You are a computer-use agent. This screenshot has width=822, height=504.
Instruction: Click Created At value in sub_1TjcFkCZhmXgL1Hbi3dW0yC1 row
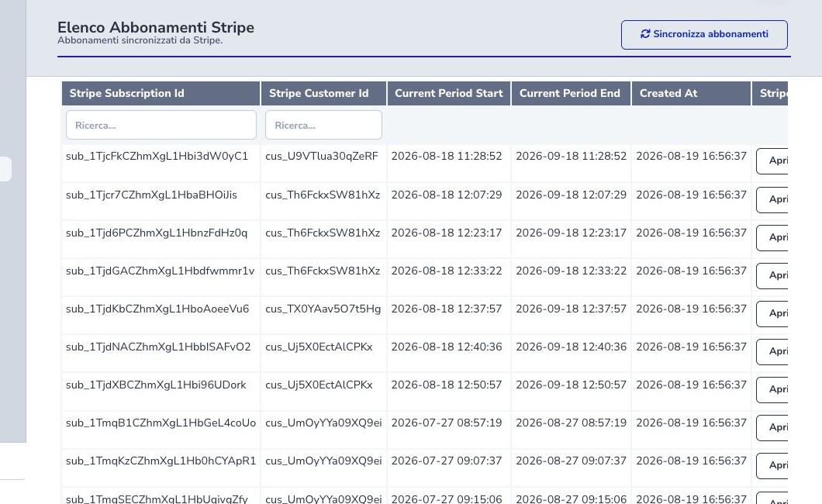coord(691,156)
